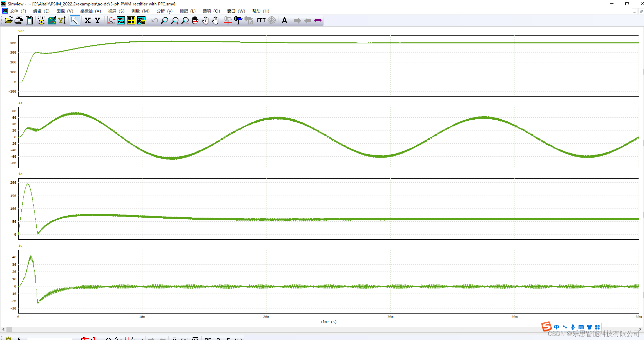Viewport: 644px width, 340px height.
Task: Open the add/delete curves icon
Action: 52,20
